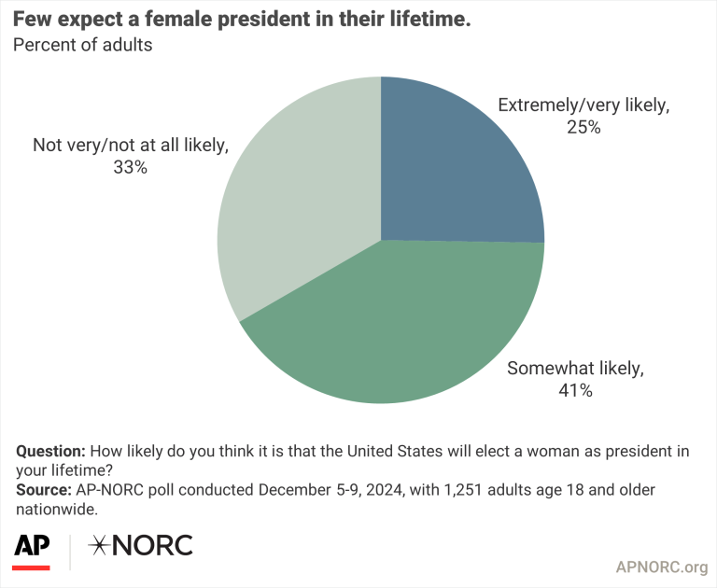
Task: Click the 'Not very/not at all likely' label
Action: click(131, 145)
